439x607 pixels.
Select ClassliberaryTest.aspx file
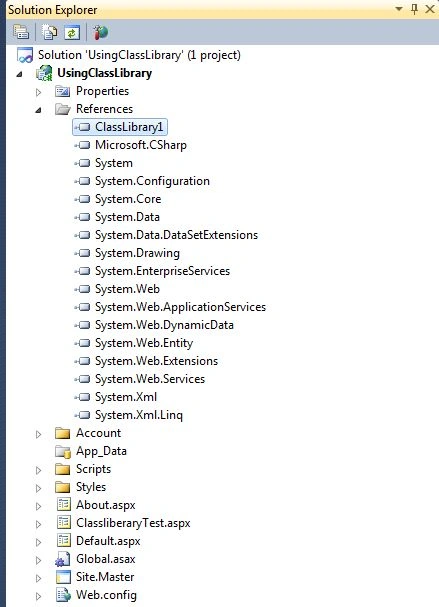click(133, 523)
